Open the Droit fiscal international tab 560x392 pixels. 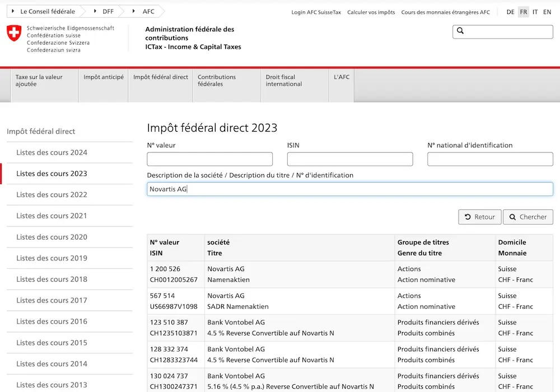click(284, 81)
